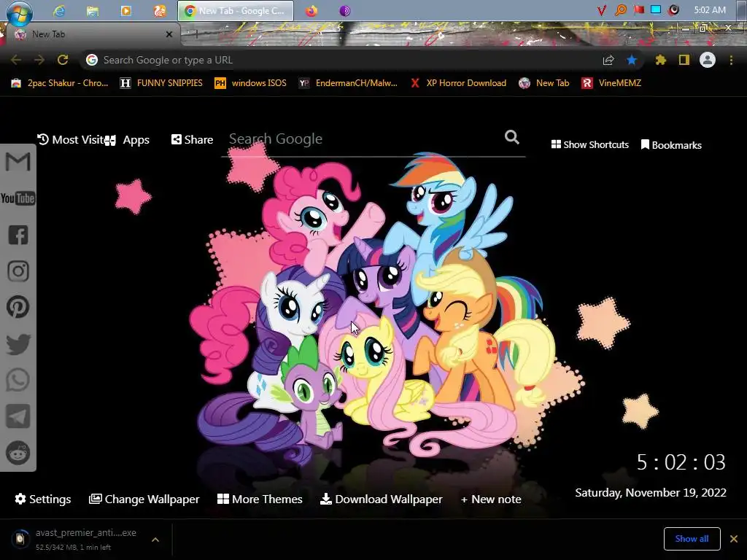Add a New note
The image size is (747, 560).
coord(491,499)
